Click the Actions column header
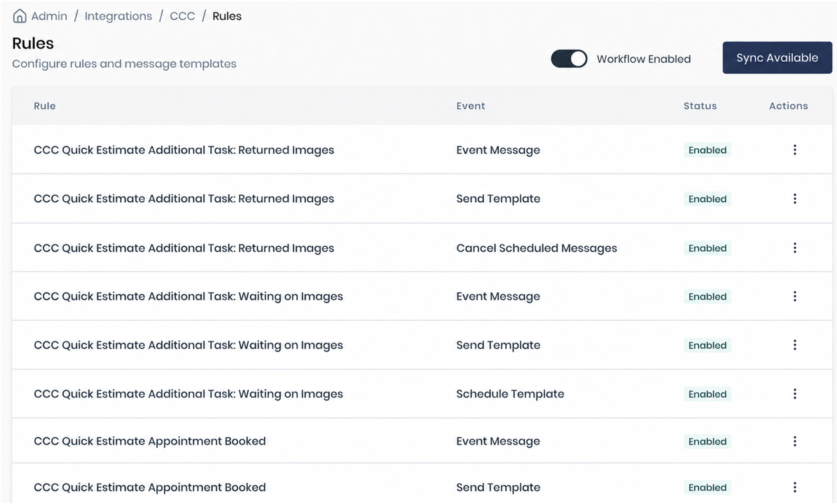This screenshot has height=504, width=837. coord(788,106)
